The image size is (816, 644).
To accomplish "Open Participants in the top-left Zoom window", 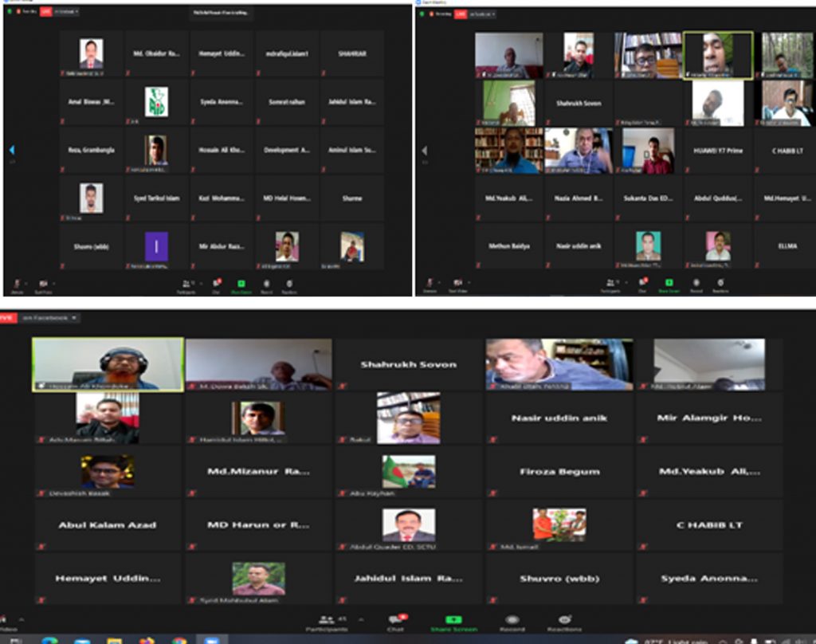I will (186, 285).
